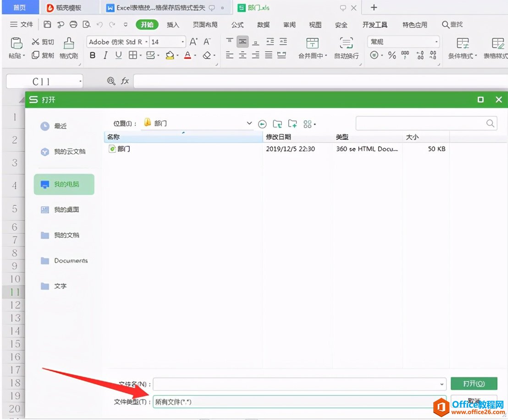
Task: Click the Bold formatting icon
Action: click(93, 55)
